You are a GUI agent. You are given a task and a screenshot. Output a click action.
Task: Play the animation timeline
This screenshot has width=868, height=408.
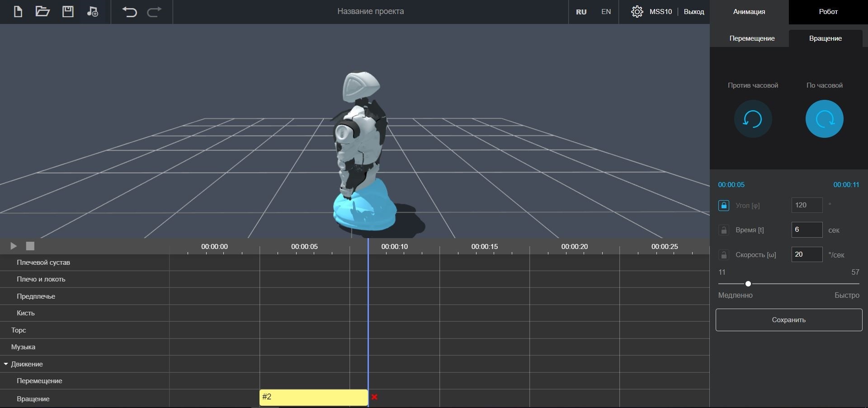click(x=14, y=246)
